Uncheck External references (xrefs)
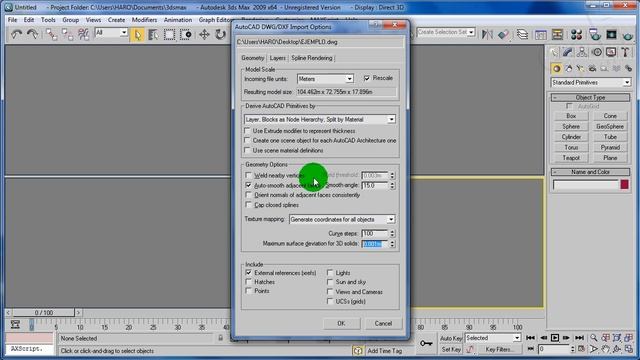This screenshot has height=360, width=640. (x=248, y=273)
